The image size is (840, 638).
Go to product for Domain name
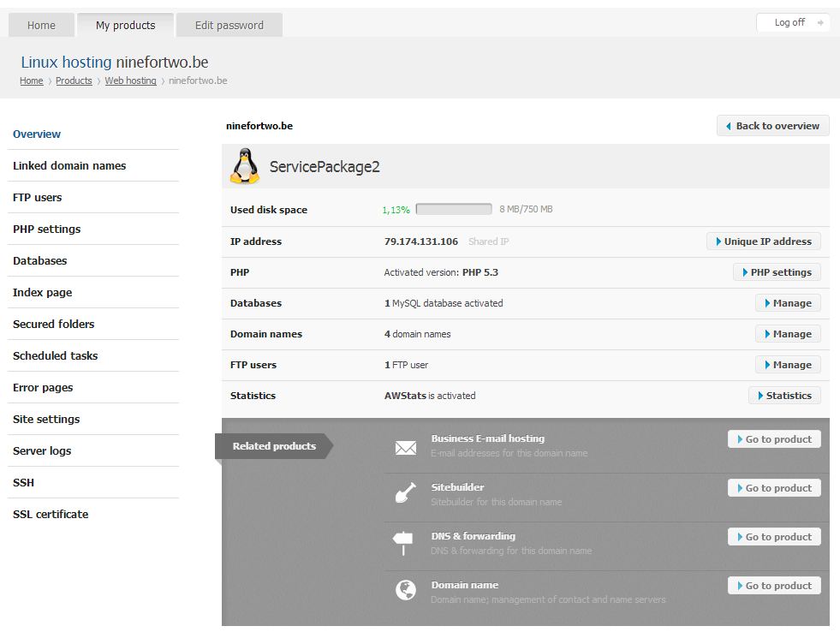tap(774, 586)
